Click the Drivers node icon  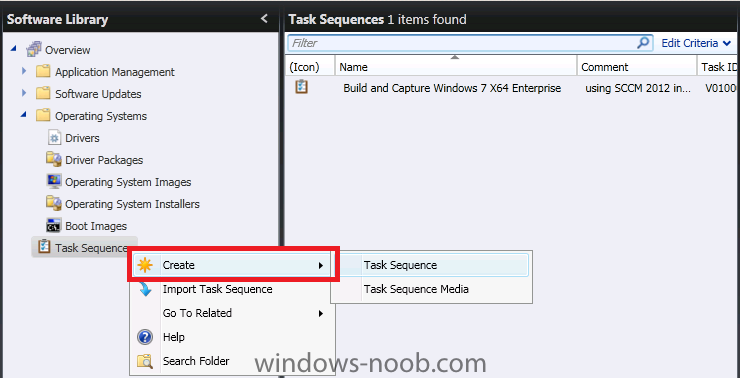click(x=54, y=138)
